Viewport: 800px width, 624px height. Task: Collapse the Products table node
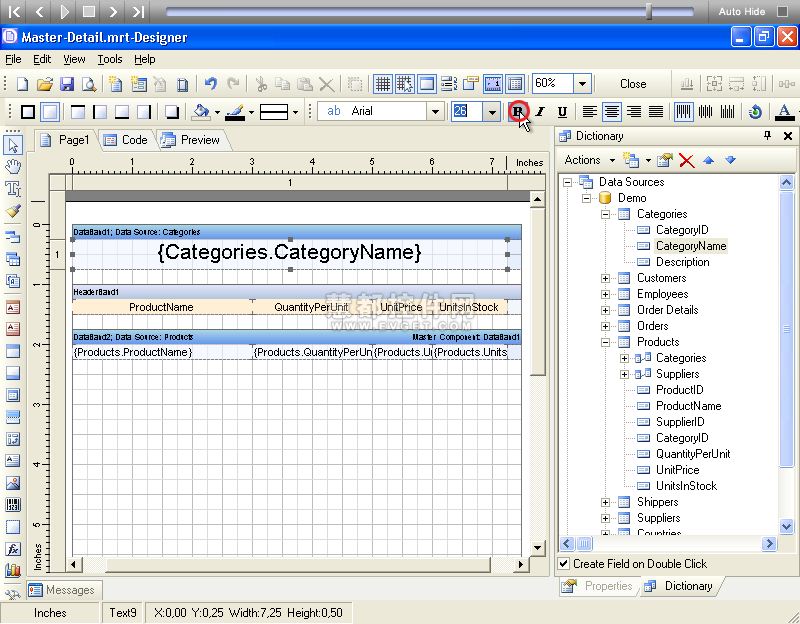click(605, 342)
